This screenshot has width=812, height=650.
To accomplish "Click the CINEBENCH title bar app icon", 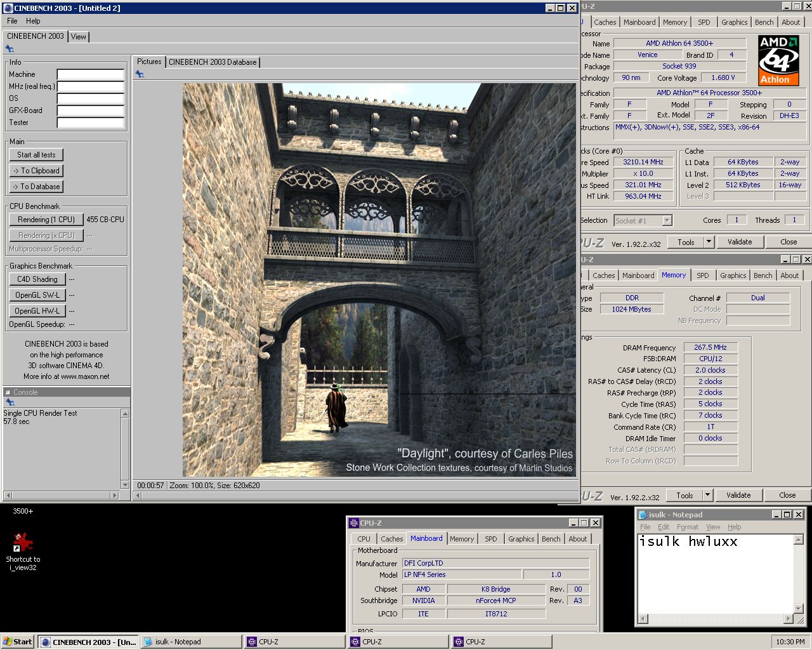I will click(x=8, y=8).
